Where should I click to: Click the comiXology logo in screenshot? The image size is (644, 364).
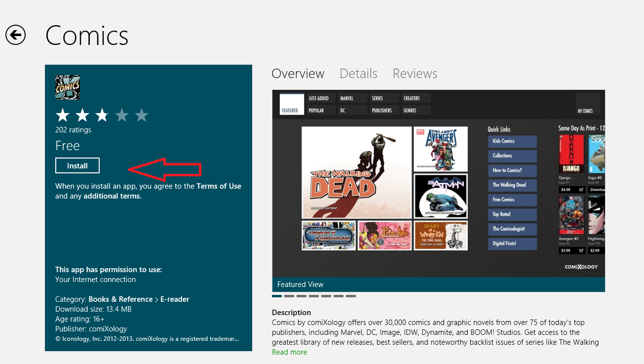[x=581, y=267]
